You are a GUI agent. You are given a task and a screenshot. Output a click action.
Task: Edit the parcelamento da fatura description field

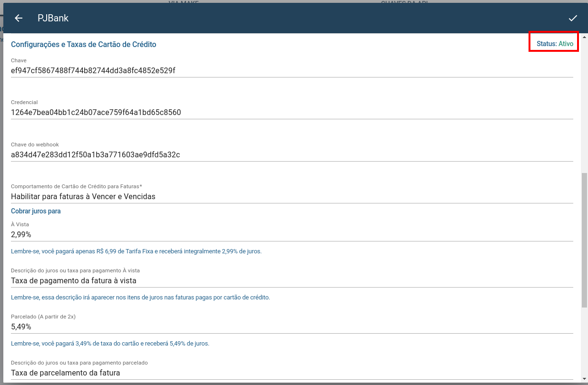click(292, 373)
